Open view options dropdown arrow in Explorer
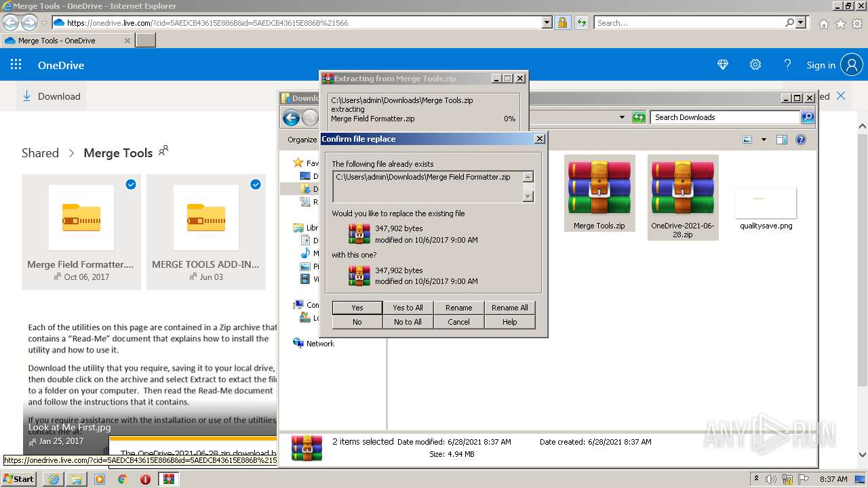868x488 pixels. (x=764, y=140)
